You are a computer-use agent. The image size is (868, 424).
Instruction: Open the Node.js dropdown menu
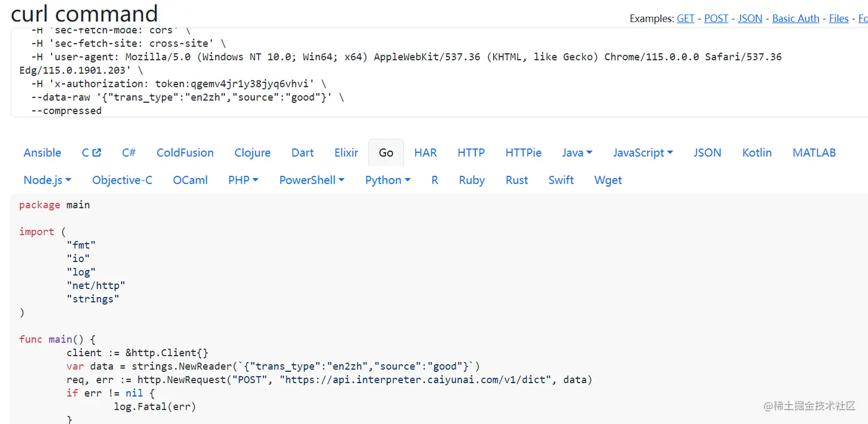pyautogui.click(x=47, y=180)
